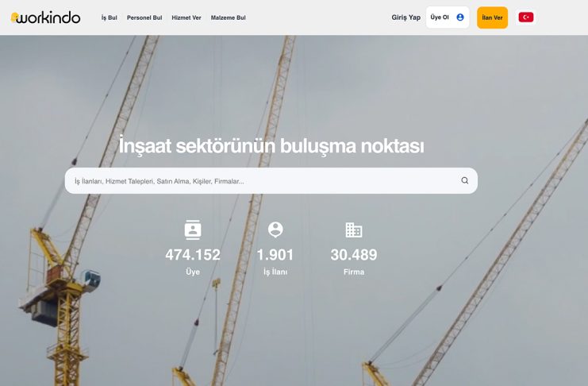The width and height of the screenshot is (588, 386).
Task: Open the Malzeme Bul menu
Action: (x=228, y=17)
